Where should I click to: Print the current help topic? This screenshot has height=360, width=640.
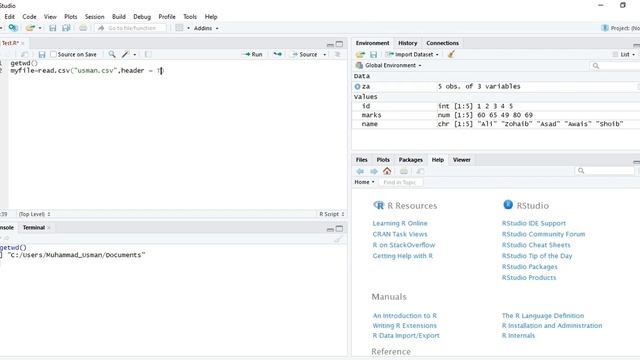coord(404,171)
